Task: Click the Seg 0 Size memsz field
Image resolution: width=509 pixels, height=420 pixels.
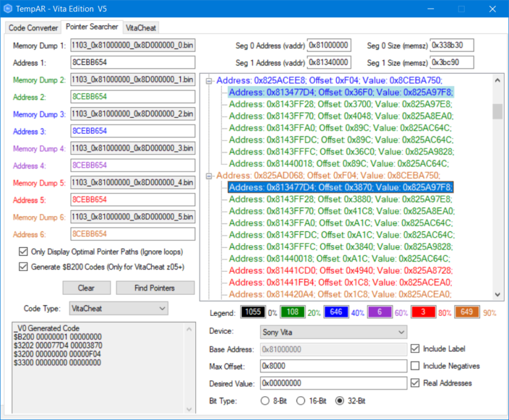Action: (x=452, y=45)
